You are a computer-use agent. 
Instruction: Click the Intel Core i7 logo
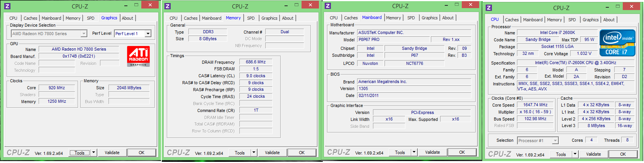point(617,43)
